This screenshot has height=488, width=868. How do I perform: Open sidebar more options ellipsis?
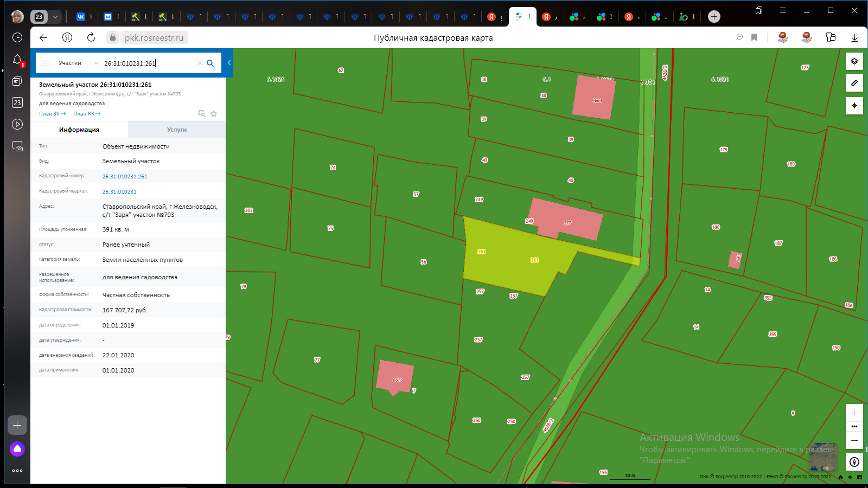click(17, 471)
